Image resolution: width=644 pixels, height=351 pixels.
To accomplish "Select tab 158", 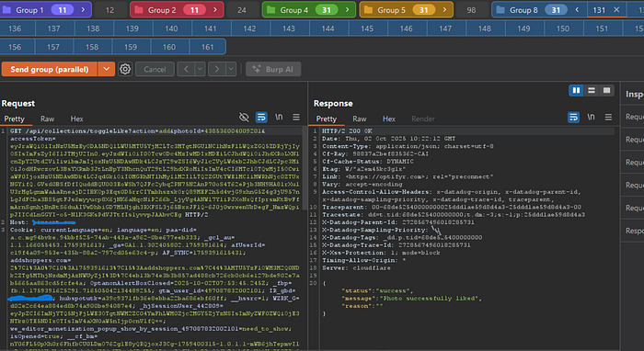I will pyautogui.click(x=92, y=47).
